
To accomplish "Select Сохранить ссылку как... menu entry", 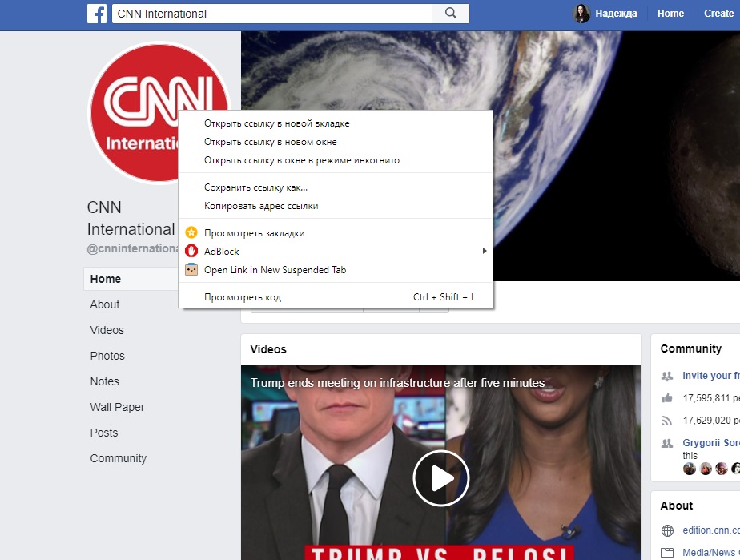I will point(336,187).
